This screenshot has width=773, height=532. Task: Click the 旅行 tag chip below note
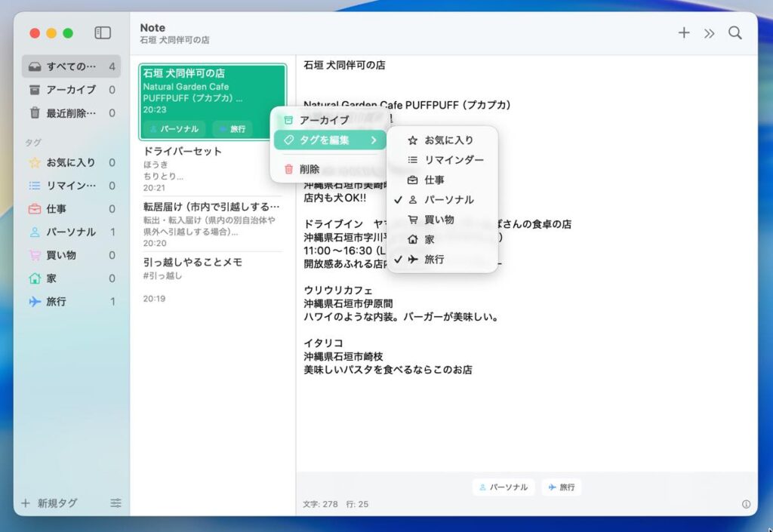pyautogui.click(x=561, y=487)
